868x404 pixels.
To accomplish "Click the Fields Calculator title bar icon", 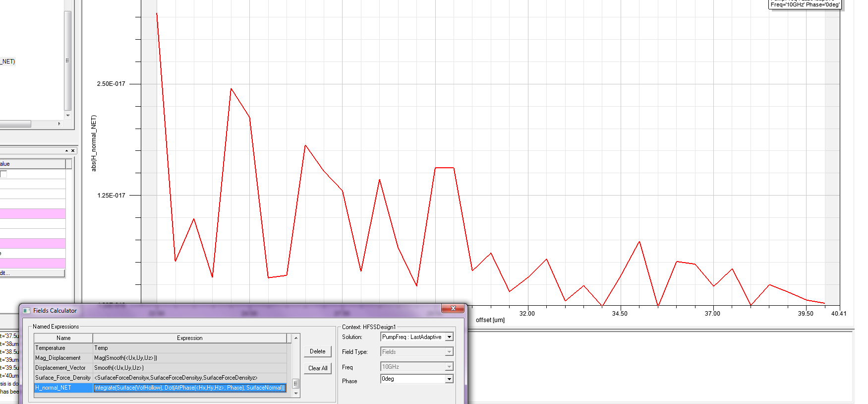I will 27,311.
